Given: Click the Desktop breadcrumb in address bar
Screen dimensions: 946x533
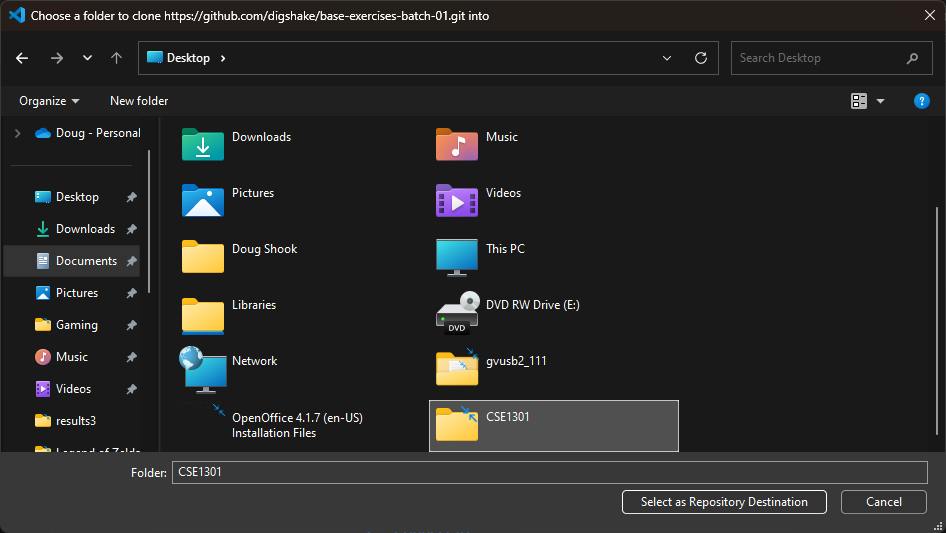Looking at the screenshot, I should pos(188,58).
